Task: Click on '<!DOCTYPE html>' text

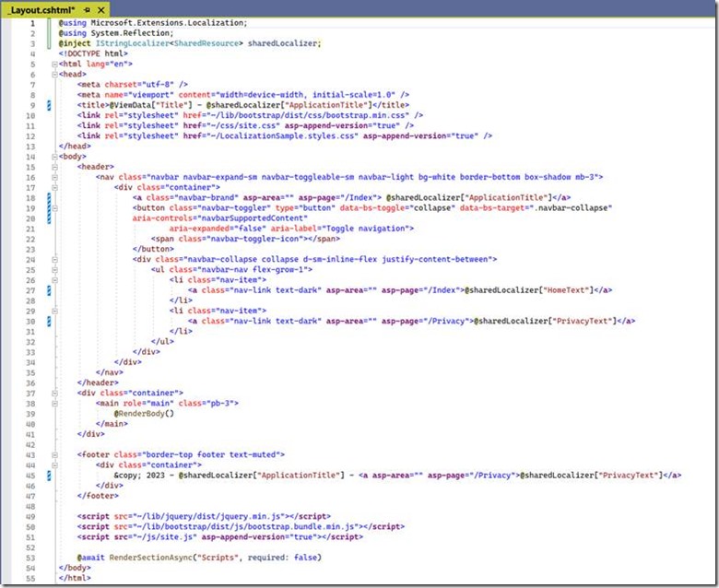Action: (x=93, y=53)
